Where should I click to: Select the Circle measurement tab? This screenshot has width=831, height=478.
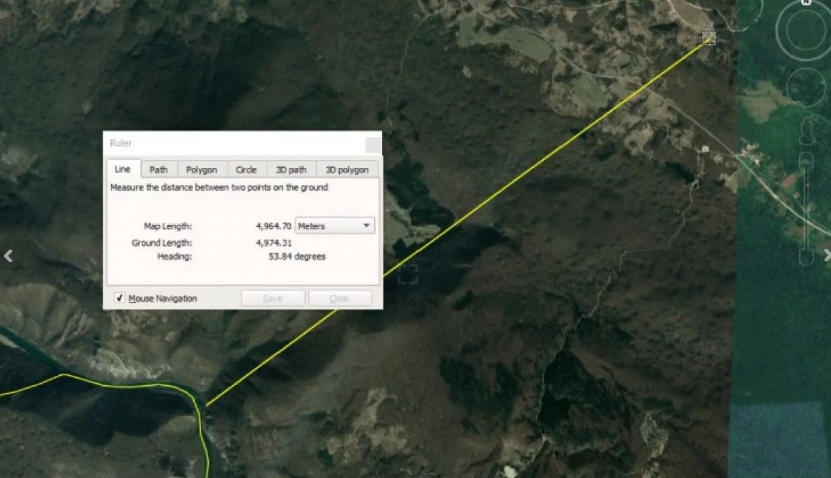[x=246, y=170]
